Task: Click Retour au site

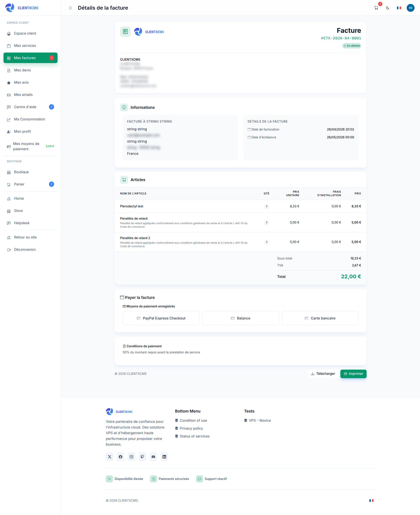Action: (30, 237)
